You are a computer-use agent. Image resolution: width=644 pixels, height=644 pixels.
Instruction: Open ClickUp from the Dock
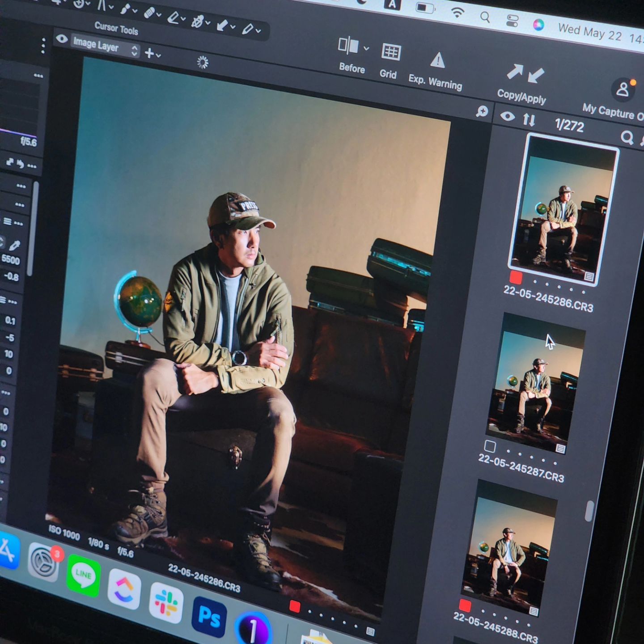124,588
